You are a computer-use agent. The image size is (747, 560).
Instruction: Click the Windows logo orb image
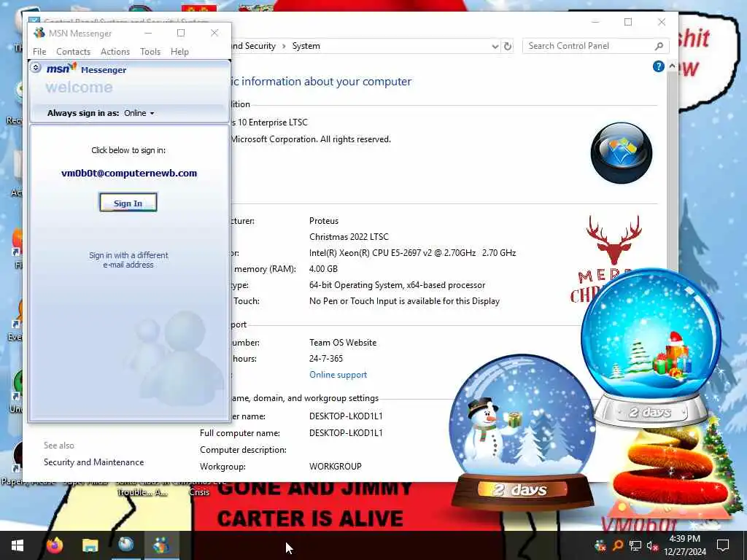(622, 153)
